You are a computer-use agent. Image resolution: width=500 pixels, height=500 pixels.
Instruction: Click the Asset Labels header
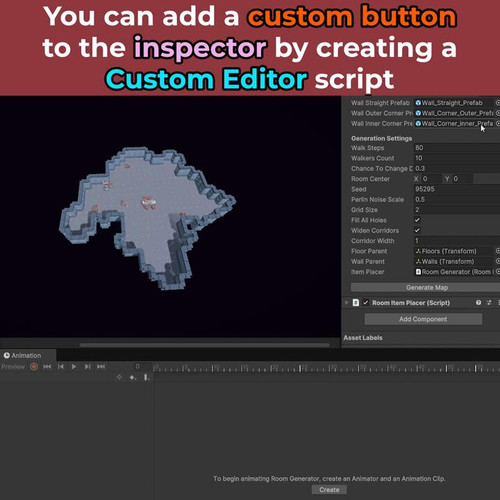[363, 338]
